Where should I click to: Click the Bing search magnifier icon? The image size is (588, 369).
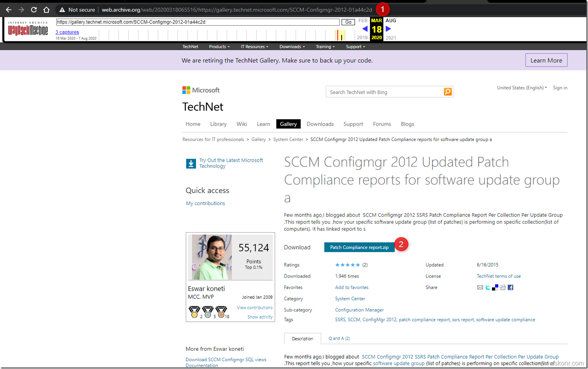pyautogui.click(x=447, y=91)
